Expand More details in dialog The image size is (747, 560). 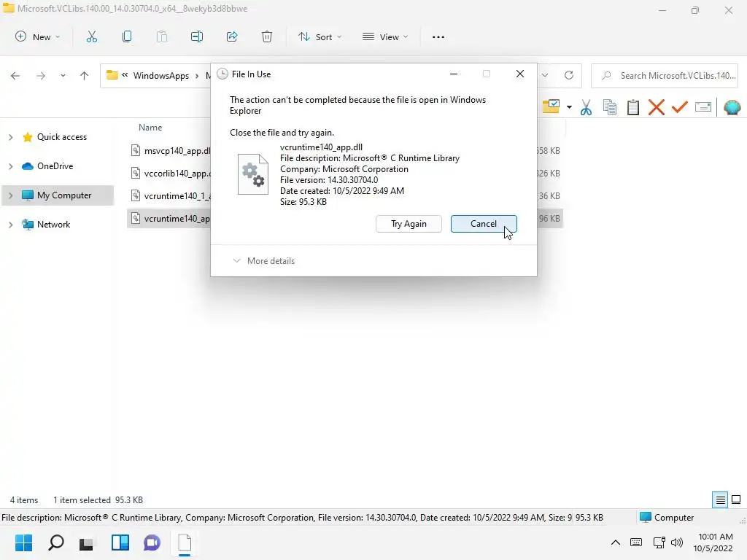264,261
